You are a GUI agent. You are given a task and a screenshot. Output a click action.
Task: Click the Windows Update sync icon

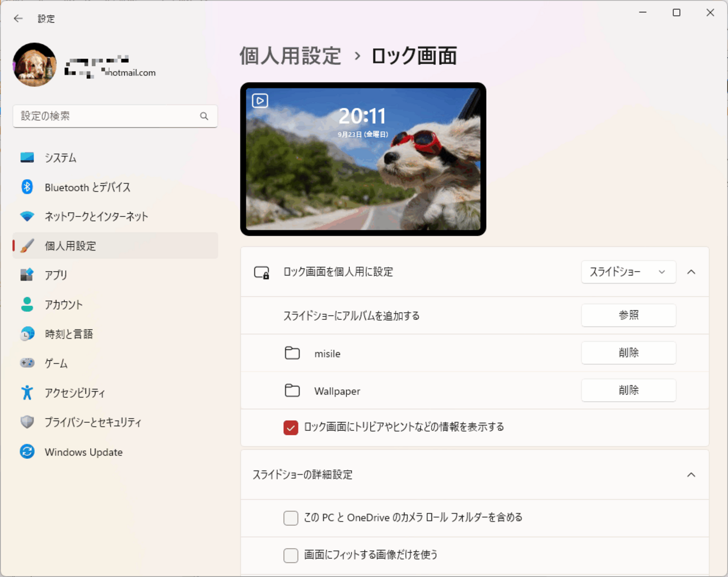(x=27, y=452)
